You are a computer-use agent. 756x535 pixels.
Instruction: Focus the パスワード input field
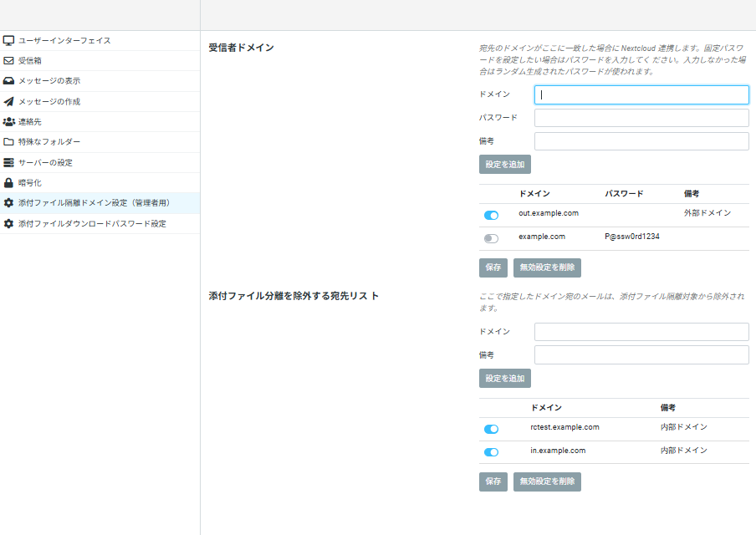641,118
